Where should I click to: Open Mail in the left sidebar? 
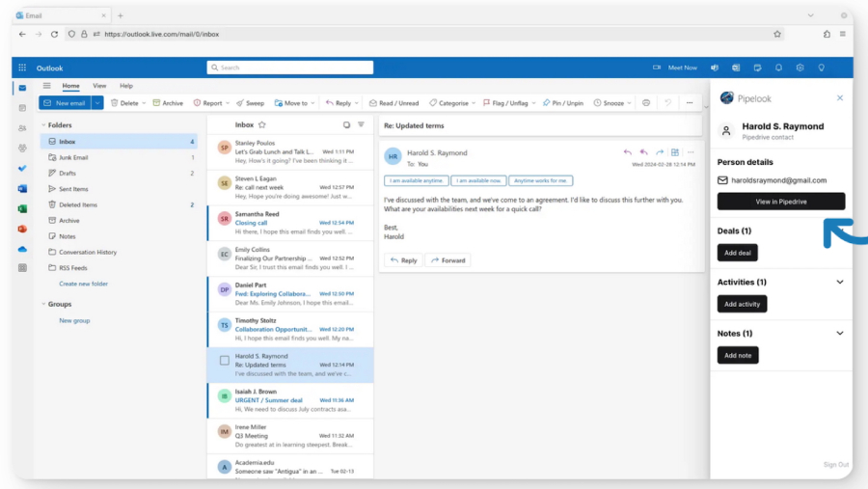coord(22,88)
